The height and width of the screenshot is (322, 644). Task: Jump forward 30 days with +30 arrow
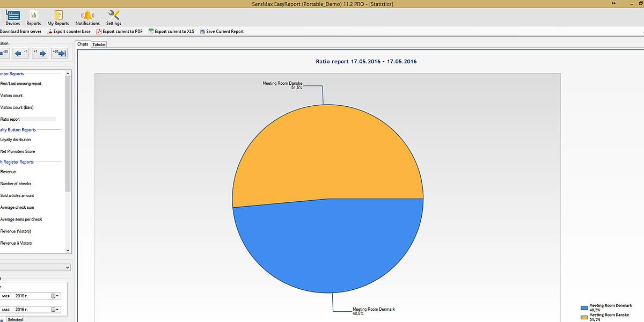click(x=59, y=53)
